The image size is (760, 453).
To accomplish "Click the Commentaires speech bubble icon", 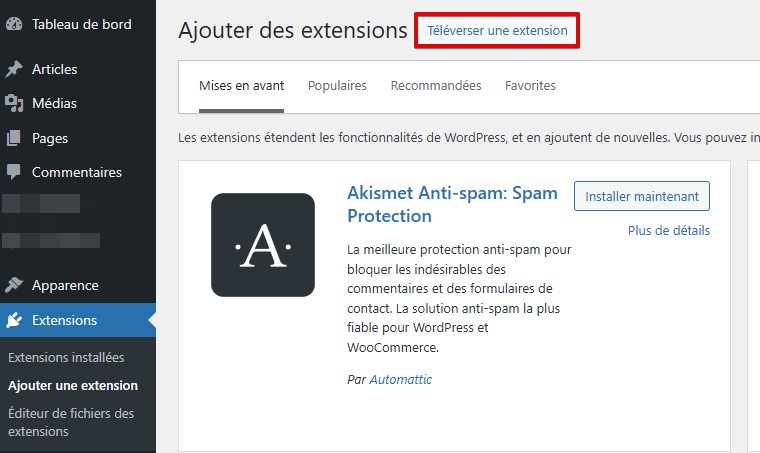I will (x=14, y=172).
